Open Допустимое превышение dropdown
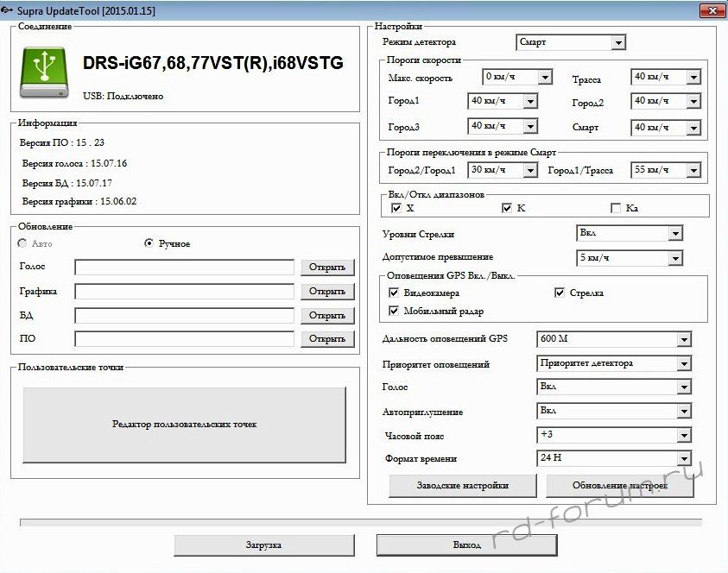Image resolution: width=728 pixels, height=573 pixels. click(630, 258)
